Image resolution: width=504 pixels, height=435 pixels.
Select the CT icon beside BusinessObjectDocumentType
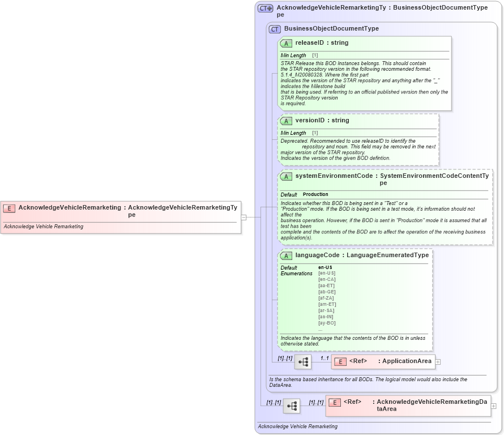click(x=274, y=28)
